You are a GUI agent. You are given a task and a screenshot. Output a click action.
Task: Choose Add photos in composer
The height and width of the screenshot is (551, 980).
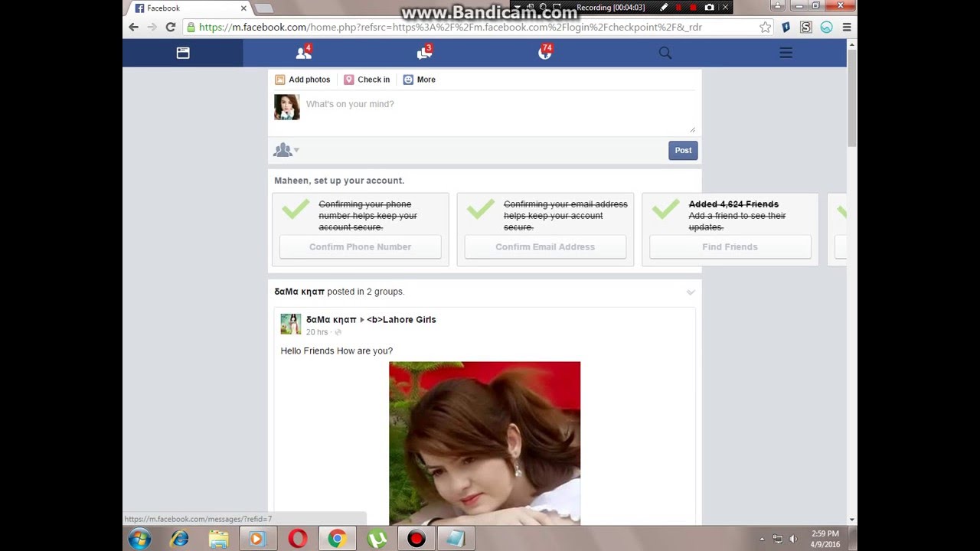[x=302, y=80]
